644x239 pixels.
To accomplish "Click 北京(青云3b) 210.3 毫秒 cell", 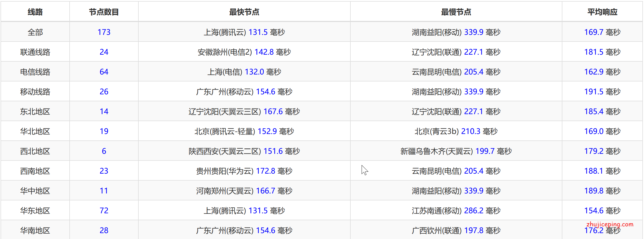I will click(456, 131).
